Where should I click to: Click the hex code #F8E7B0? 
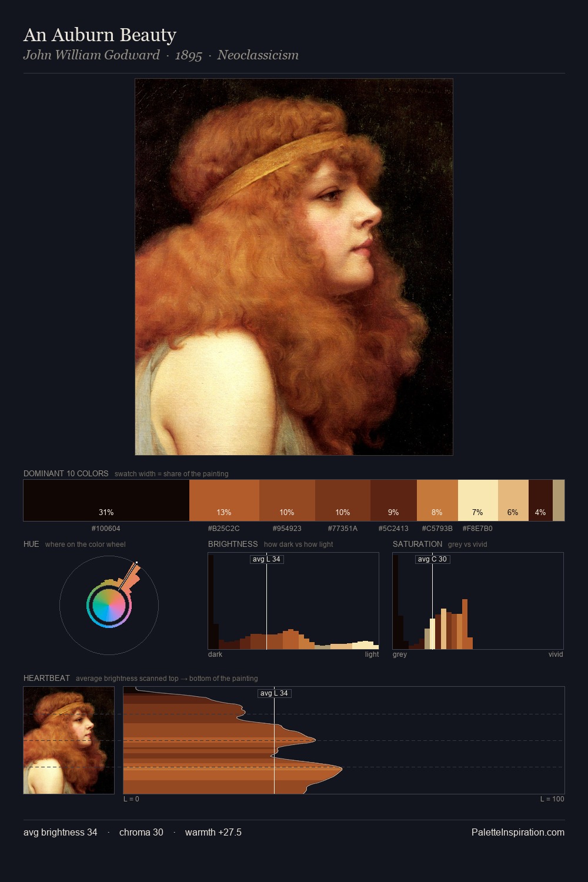coord(477,529)
